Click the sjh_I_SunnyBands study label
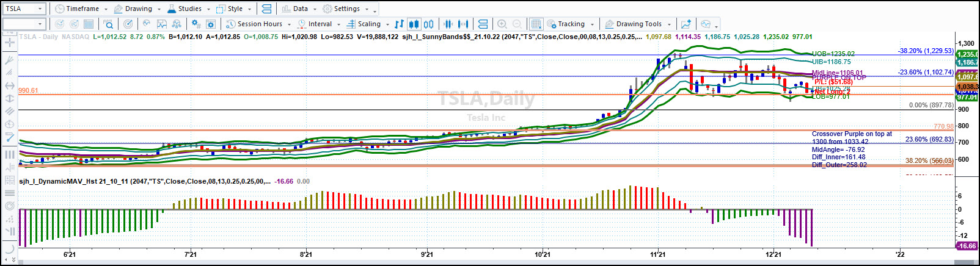Image resolution: width=980 pixels, height=266 pixels. (x=522, y=37)
